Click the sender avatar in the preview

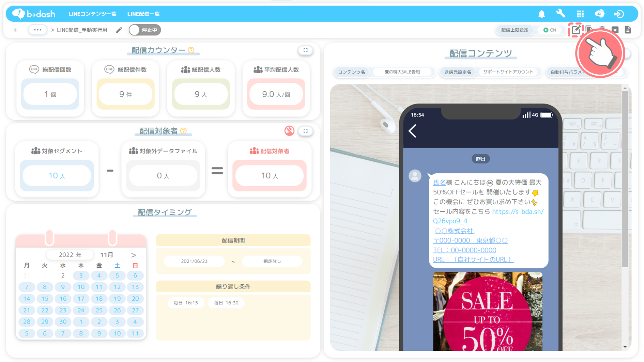pos(415,176)
